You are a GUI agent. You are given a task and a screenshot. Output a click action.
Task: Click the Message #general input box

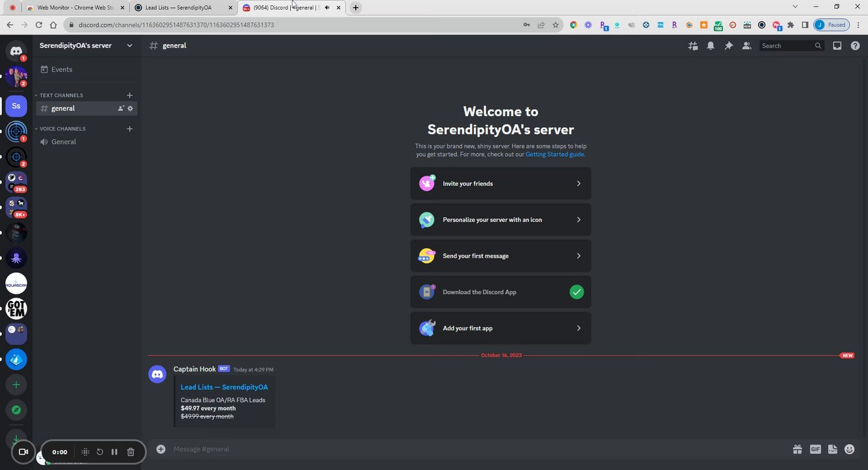[477, 449]
